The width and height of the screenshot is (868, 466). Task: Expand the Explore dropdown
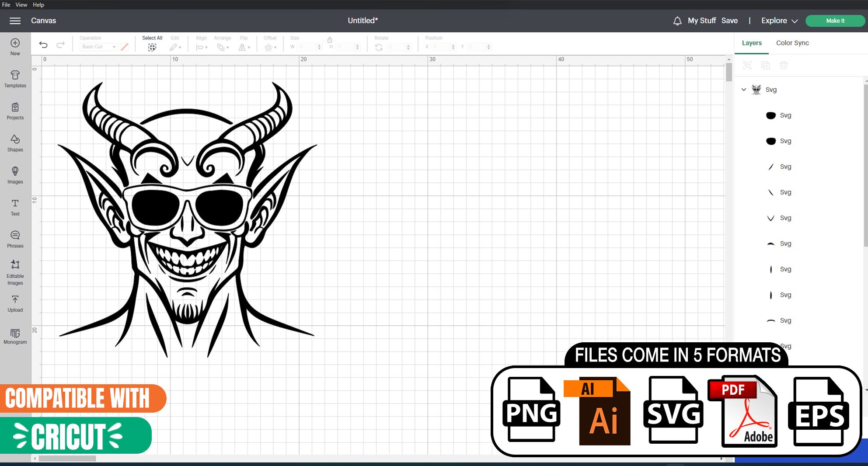pyautogui.click(x=780, y=21)
